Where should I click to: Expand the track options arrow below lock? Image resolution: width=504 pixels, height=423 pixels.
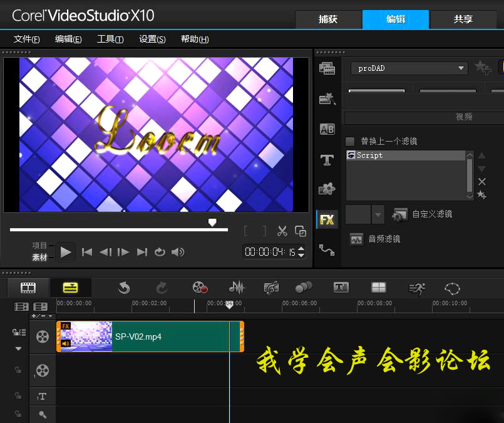18,348
